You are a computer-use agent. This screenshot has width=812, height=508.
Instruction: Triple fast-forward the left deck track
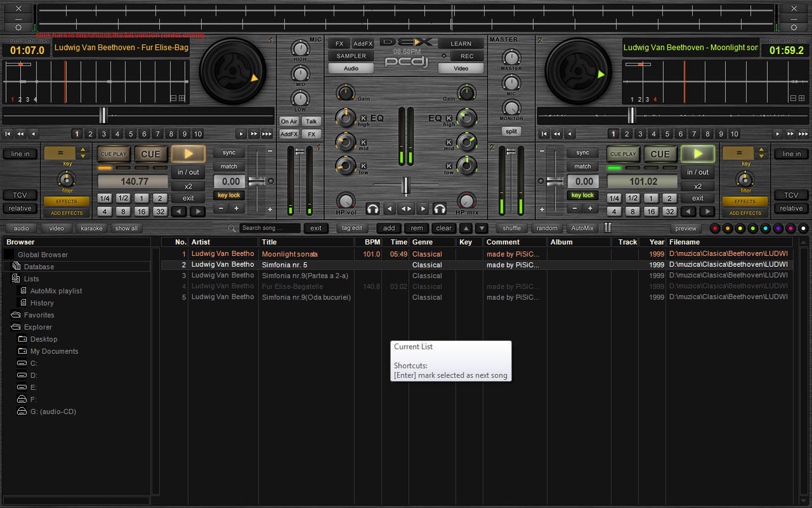(267, 134)
